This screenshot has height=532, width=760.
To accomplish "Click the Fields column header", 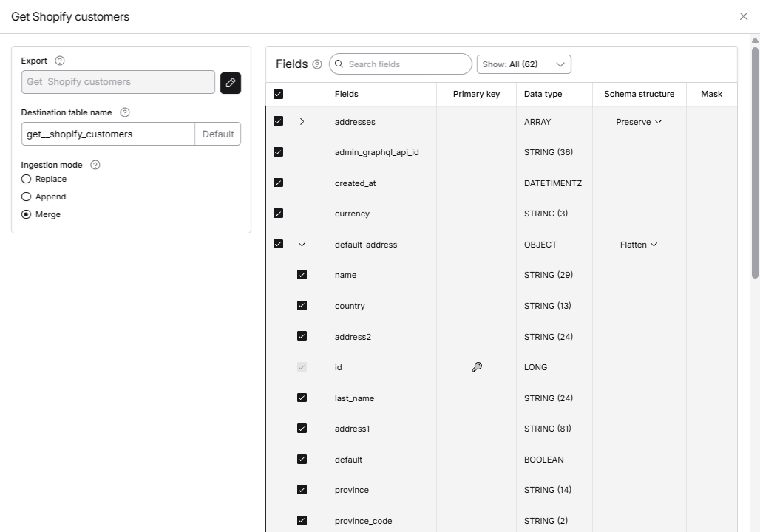I will click(347, 94).
